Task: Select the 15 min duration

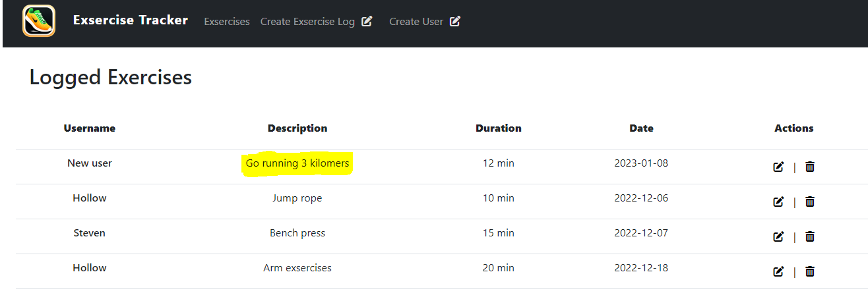Action: tap(499, 233)
